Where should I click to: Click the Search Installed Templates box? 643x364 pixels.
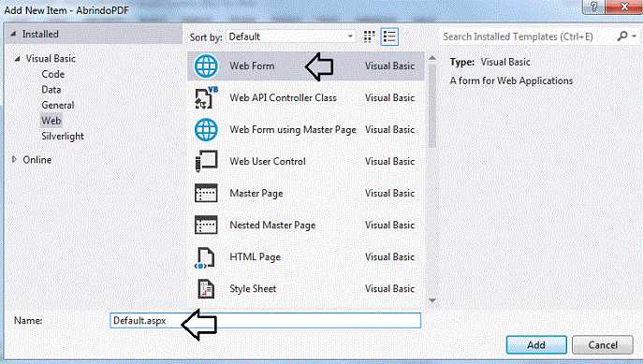pos(528,36)
